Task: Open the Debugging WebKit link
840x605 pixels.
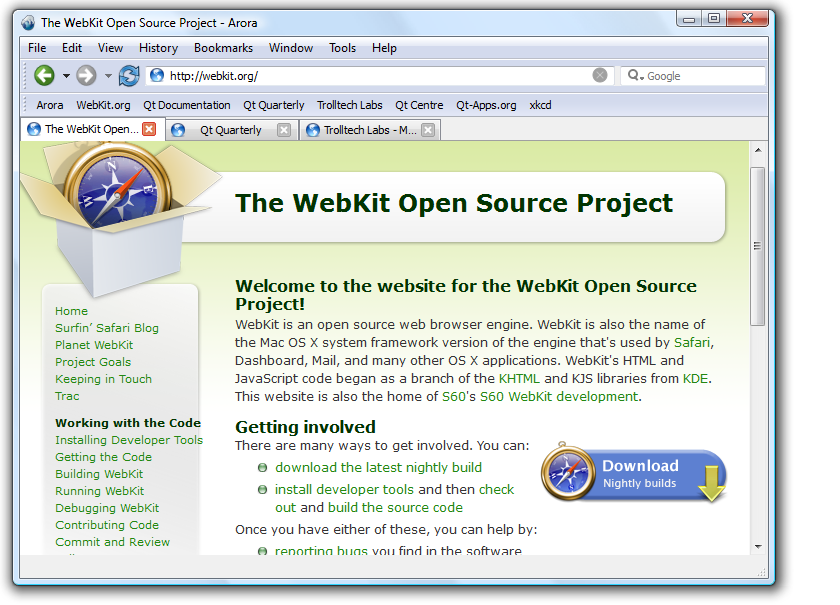Action: (107, 508)
